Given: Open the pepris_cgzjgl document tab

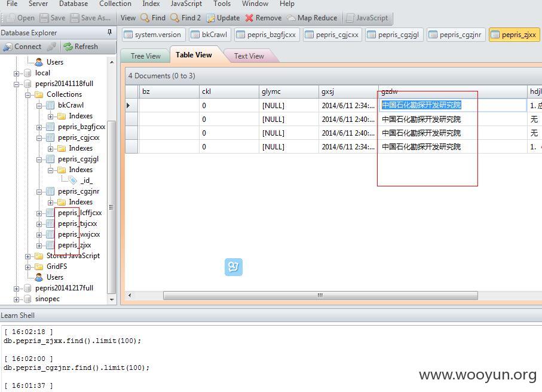Looking at the screenshot, I should pyautogui.click(x=394, y=35).
